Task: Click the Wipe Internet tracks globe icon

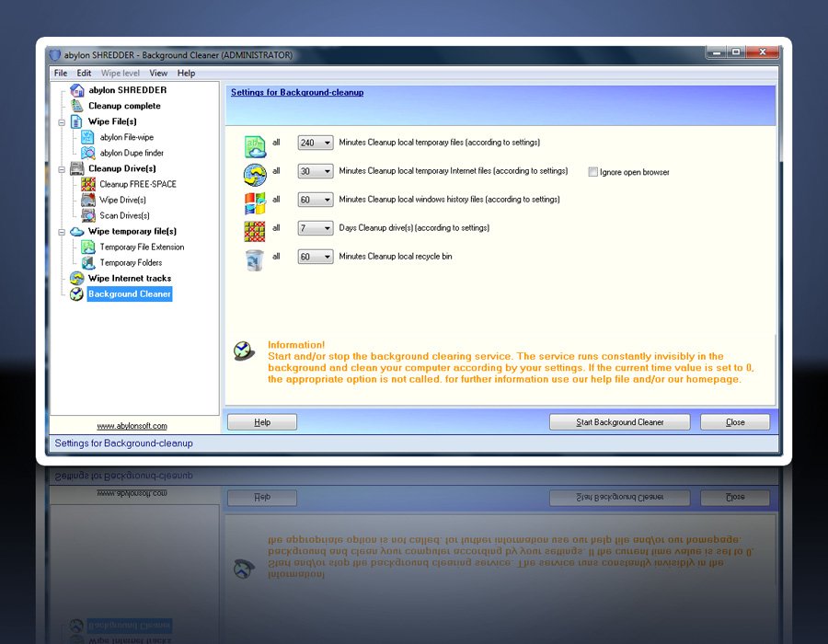Action: (77, 279)
